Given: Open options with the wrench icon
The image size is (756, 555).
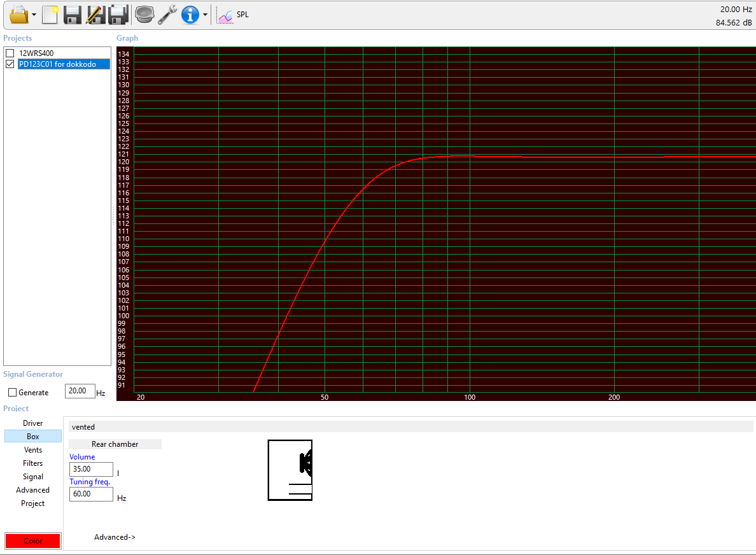Looking at the screenshot, I should tap(167, 15).
